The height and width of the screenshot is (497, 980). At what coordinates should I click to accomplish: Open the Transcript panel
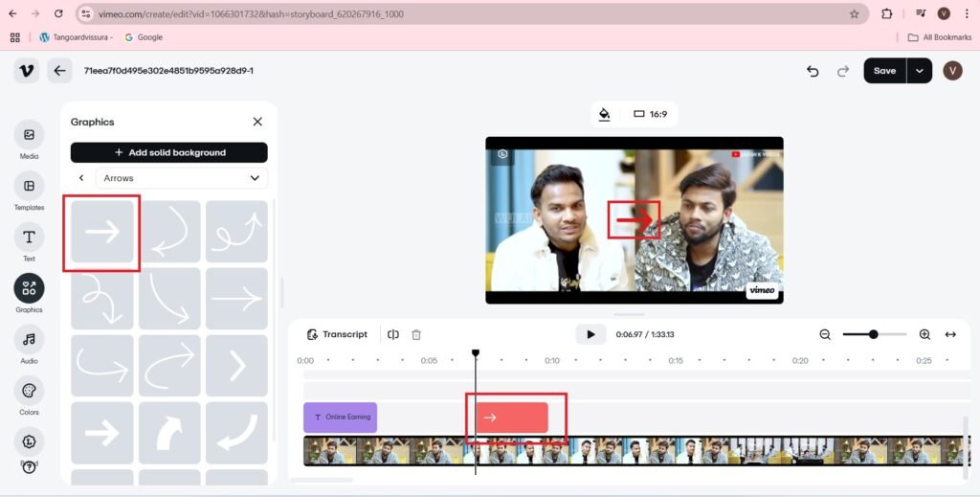[x=338, y=334]
